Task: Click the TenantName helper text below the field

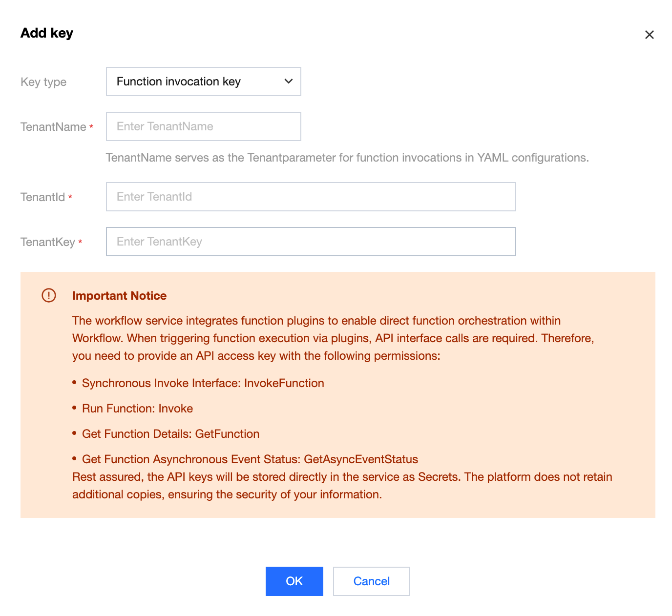Action: point(347,158)
